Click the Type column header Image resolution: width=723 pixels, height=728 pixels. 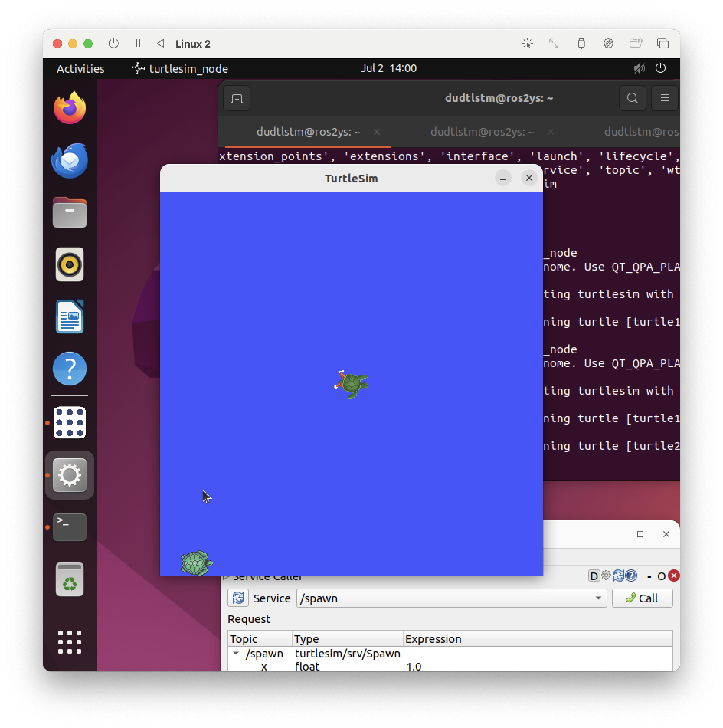pos(347,639)
